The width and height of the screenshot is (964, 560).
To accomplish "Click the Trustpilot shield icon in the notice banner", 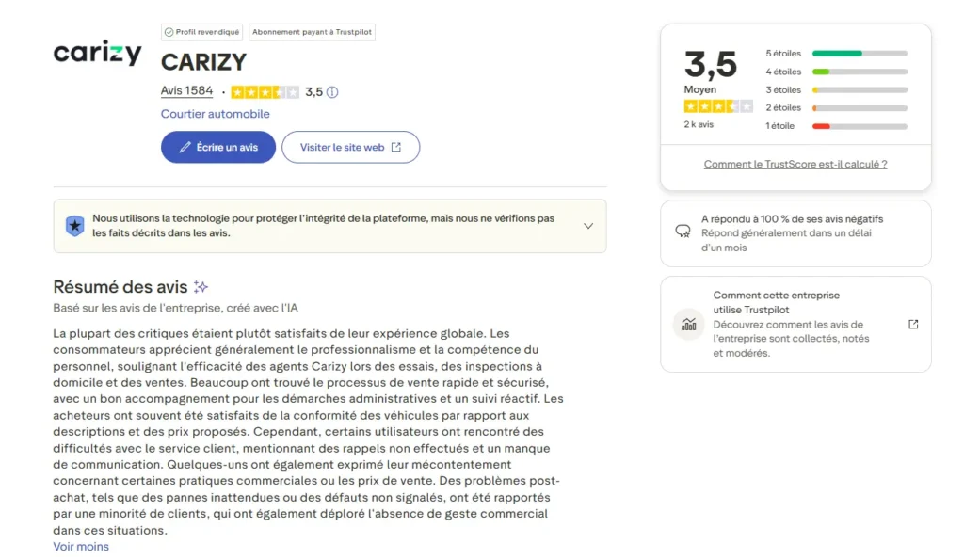I will click(x=74, y=226).
